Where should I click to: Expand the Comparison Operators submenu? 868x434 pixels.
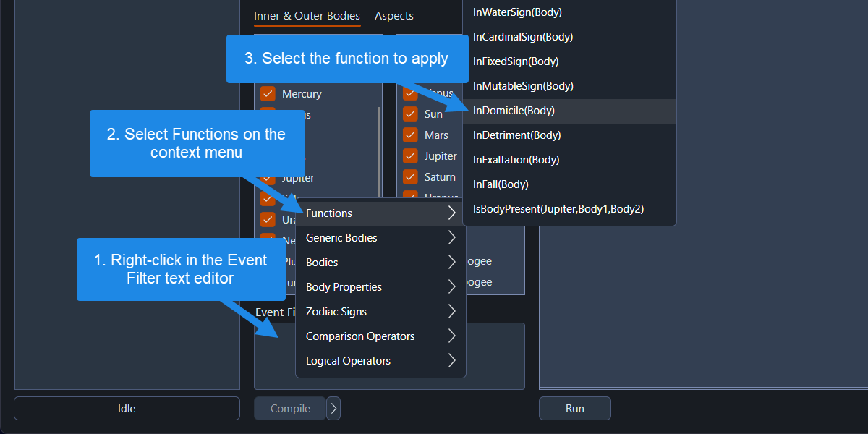click(x=359, y=336)
